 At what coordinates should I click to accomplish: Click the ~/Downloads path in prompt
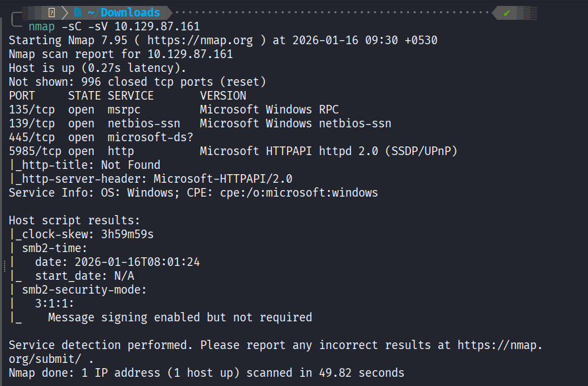coord(130,13)
